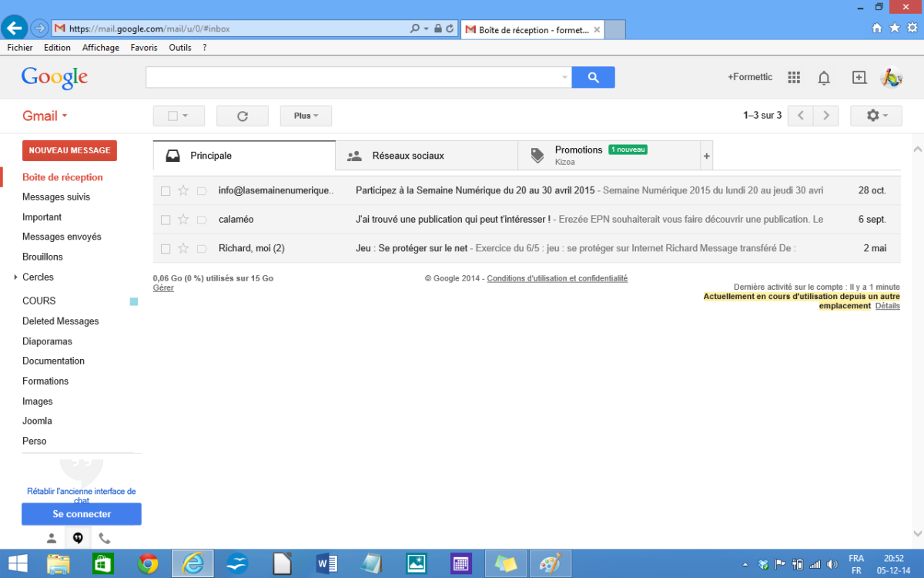Open Favorites star icon in browser
This screenshot has height=578, width=924.
(894, 28)
